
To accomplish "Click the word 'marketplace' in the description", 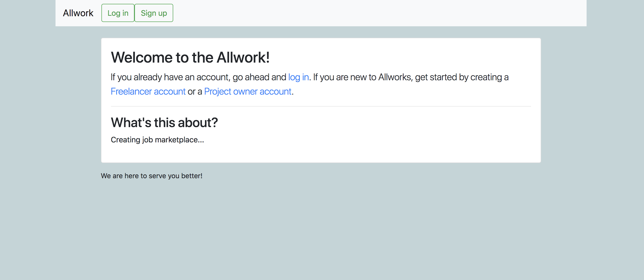I will pos(177,140).
